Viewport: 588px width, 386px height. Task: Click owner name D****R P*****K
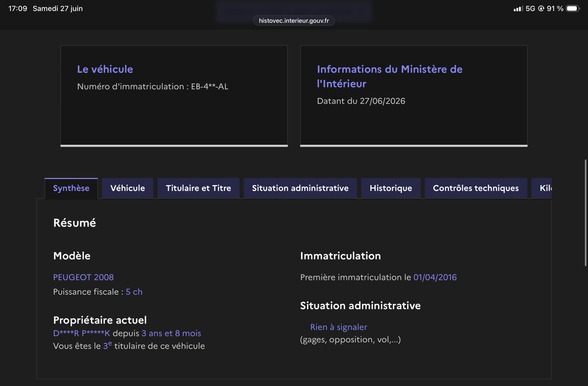tap(82, 334)
